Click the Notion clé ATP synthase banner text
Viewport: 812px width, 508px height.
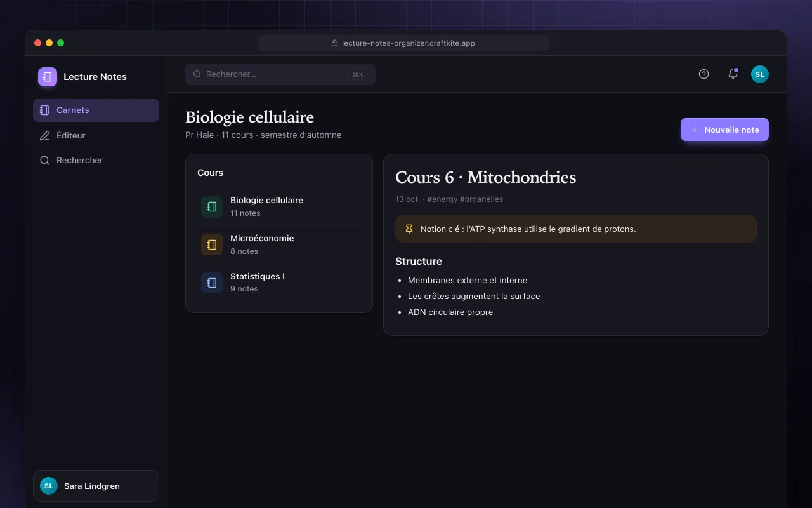(528, 229)
